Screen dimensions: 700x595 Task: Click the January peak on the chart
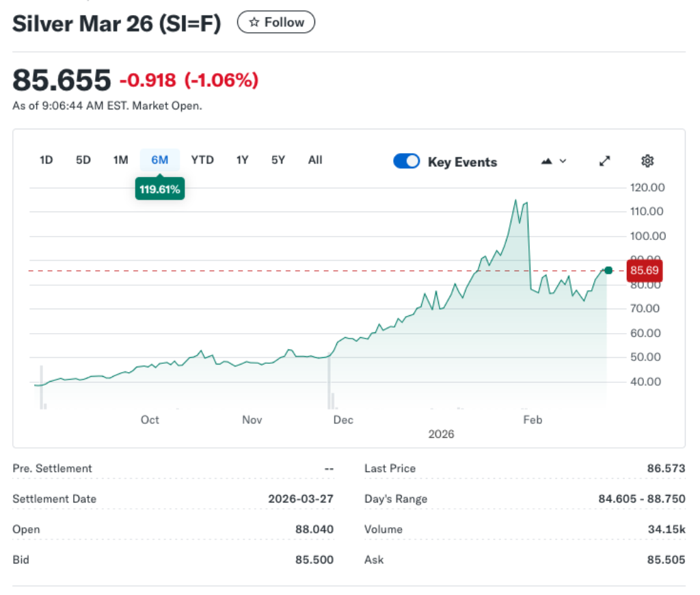coord(516,200)
